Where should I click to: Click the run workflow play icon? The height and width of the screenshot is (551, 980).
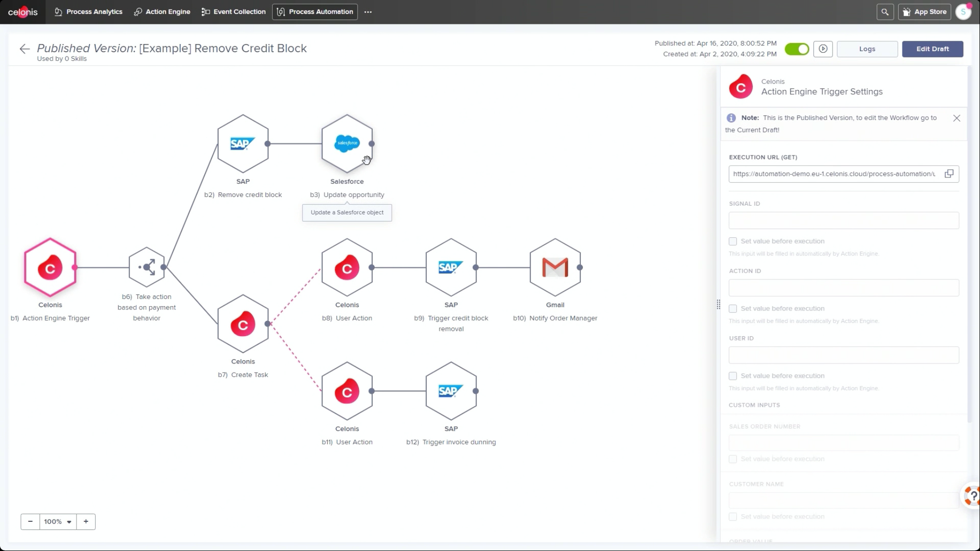click(823, 49)
